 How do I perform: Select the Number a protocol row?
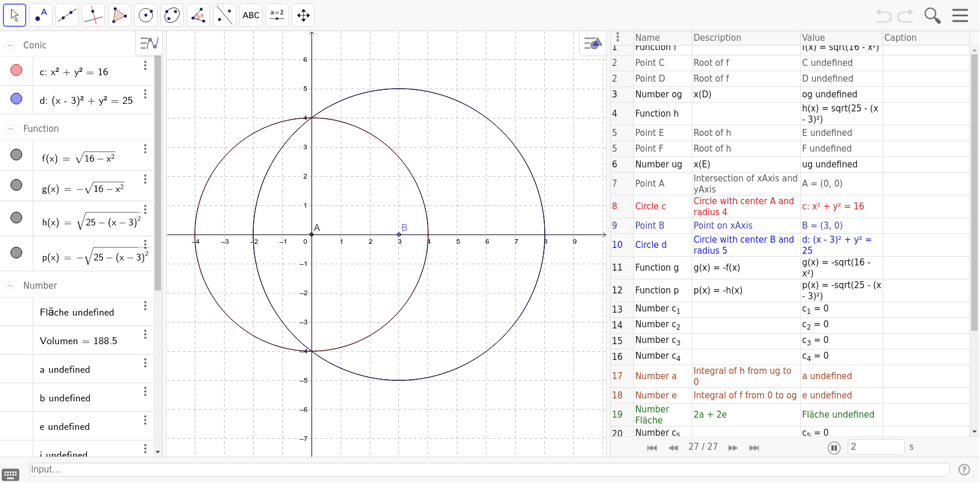[x=790, y=376]
